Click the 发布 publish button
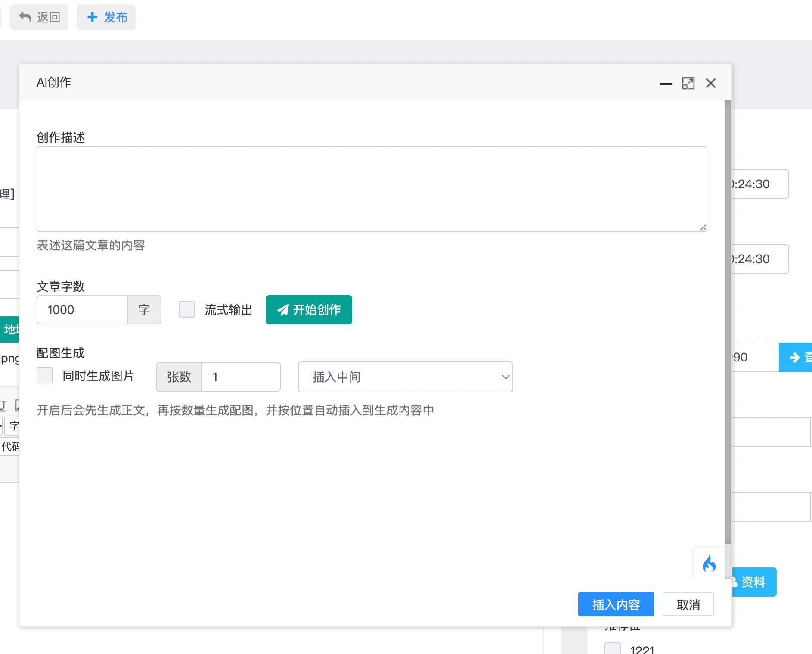812x654 pixels. 106,17
